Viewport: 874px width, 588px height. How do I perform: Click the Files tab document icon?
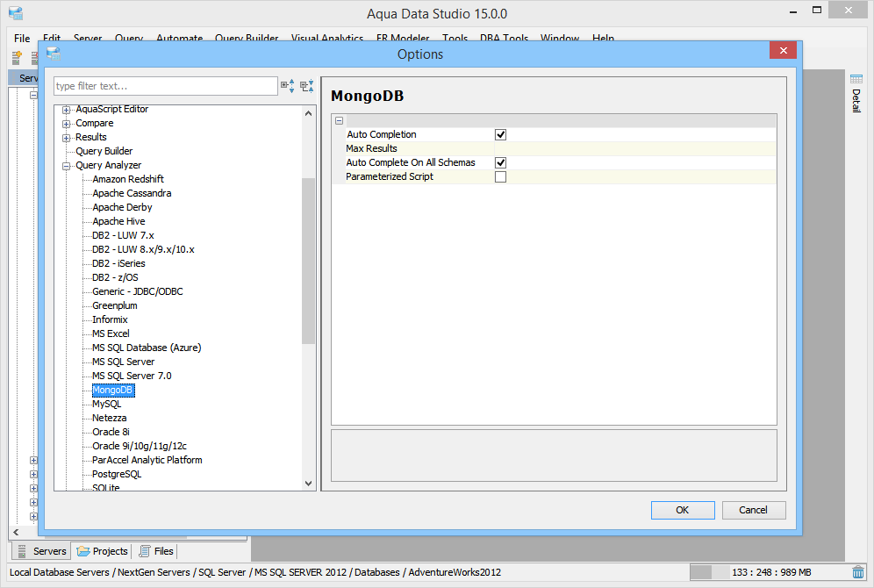(x=145, y=551)
